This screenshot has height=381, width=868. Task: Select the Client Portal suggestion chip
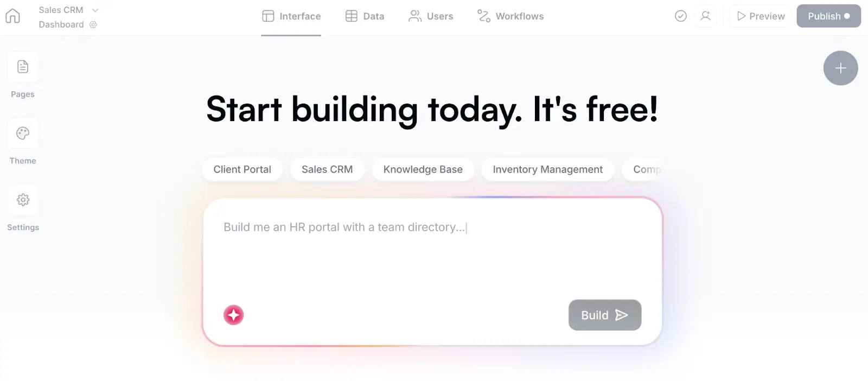[242, 169]
